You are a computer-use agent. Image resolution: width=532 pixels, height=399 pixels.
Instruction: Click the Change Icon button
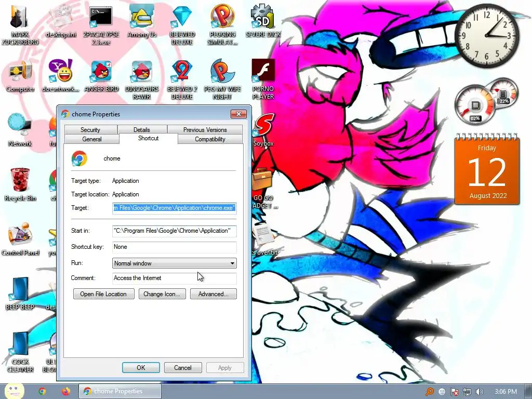162,294
